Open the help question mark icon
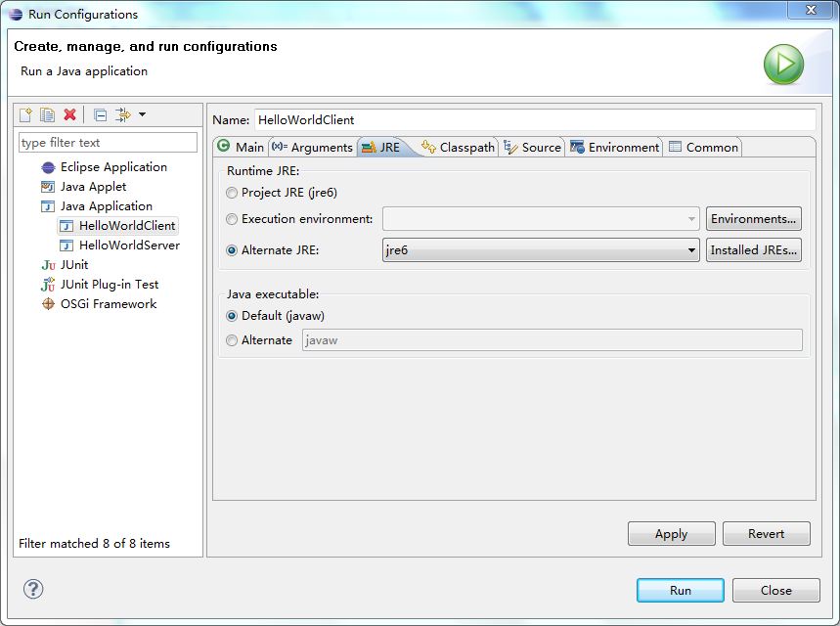Viewport: 840px width, 626px height. pyautogui.click(x=33, y=589)
